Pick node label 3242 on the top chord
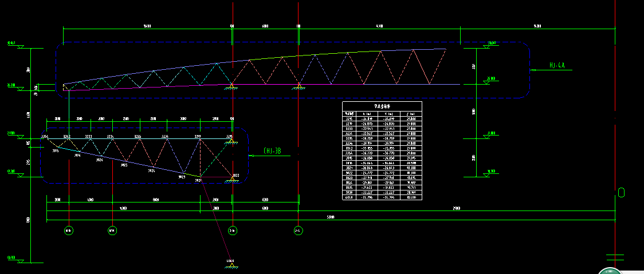Image resolution: width=644 pixels, height=274 pixels. [67, 136]
